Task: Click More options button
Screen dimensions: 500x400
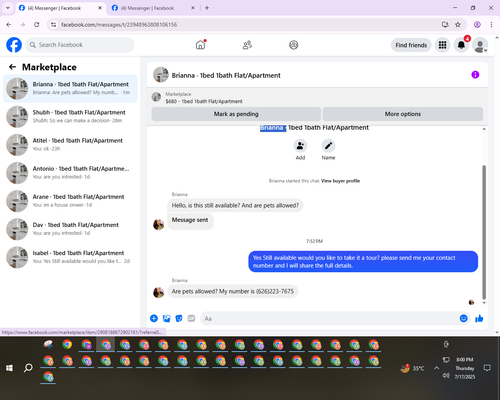Action: click(x=403, y=114)
